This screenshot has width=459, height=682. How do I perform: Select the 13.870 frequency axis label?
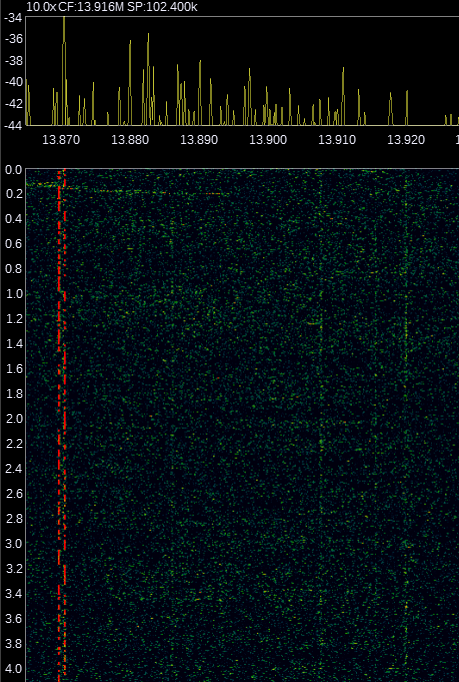pos(61,140)
